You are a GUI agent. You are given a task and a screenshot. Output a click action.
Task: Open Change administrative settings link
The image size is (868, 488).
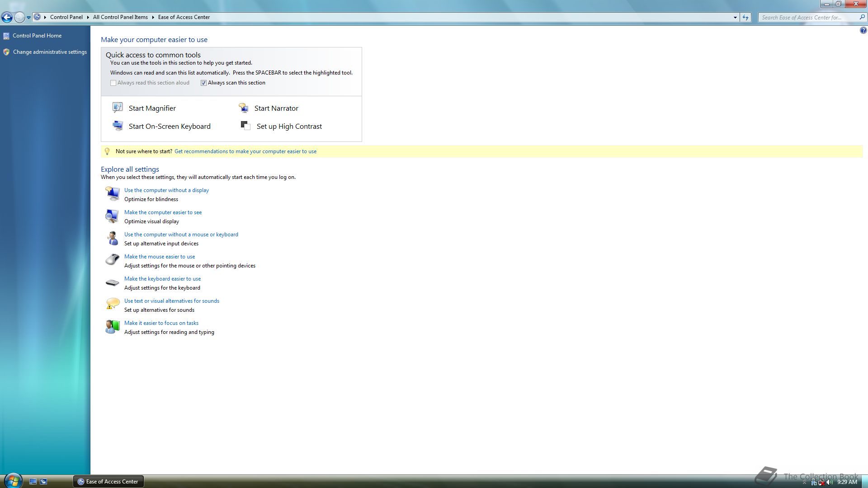tap(50, 52)
